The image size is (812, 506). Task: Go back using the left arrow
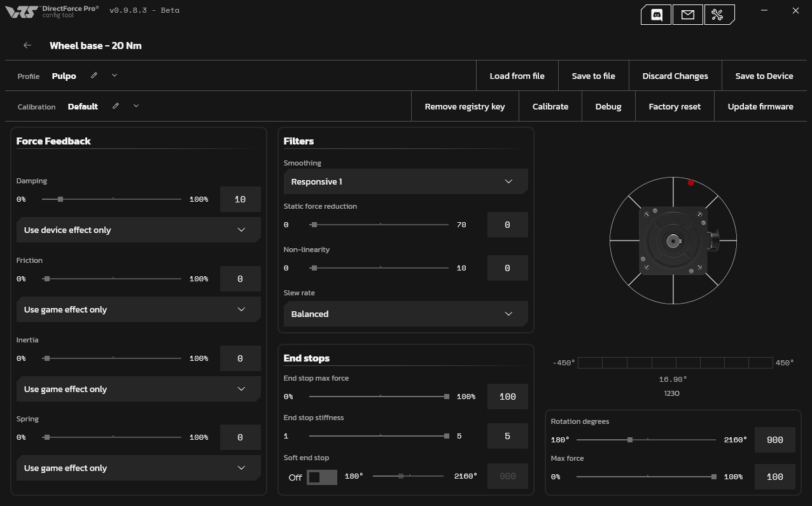[x=27, y=45]
